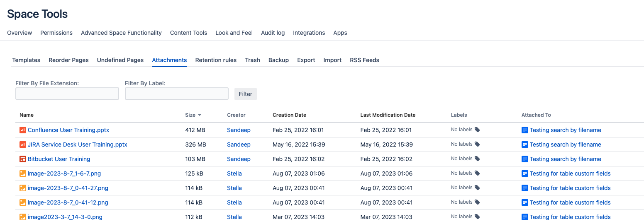Click the Size column sort arrow
This screenshot has height=224, width=644.
coord(200,115)
